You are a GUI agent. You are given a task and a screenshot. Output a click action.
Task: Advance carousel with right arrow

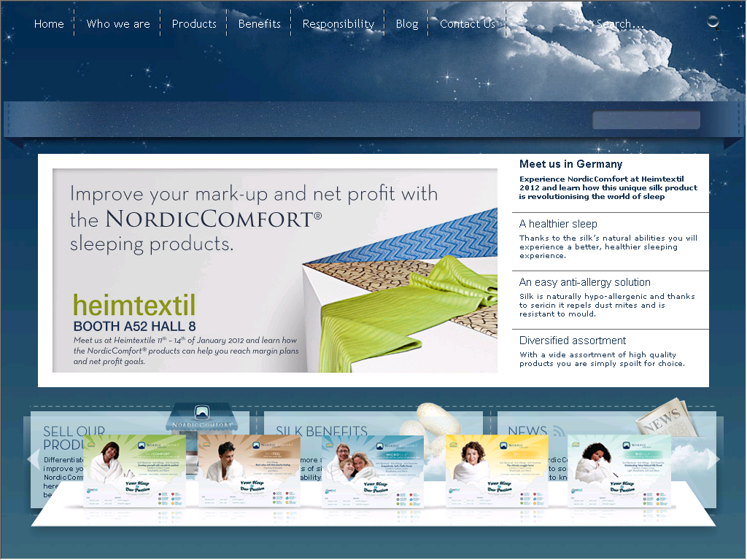[x=713, y=459]
